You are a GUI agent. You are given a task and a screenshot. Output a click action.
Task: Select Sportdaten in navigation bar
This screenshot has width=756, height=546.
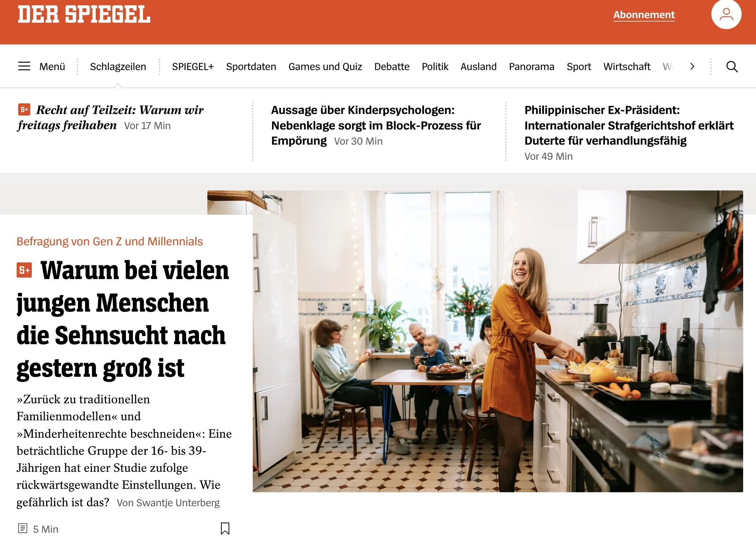251,67
